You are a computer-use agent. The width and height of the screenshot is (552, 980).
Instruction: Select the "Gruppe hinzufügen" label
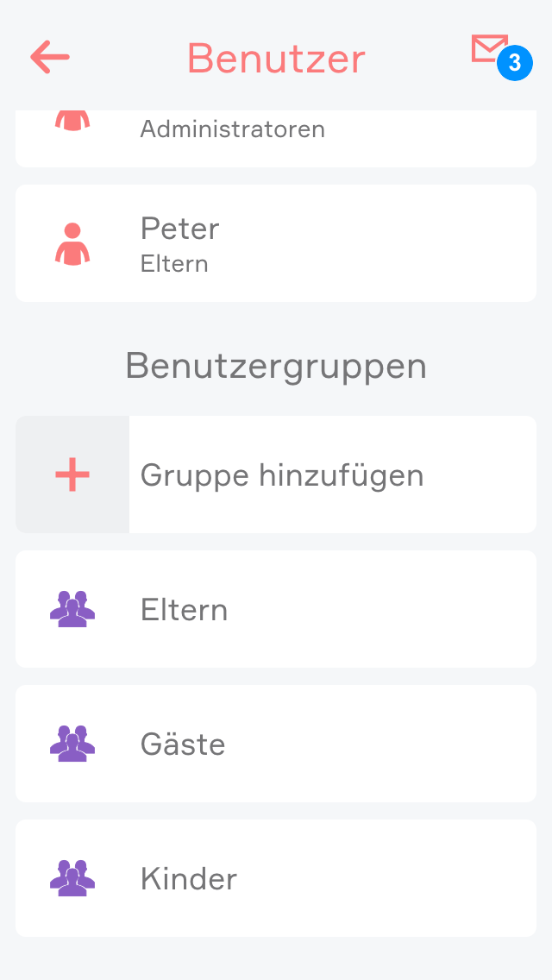pos(282,474)
